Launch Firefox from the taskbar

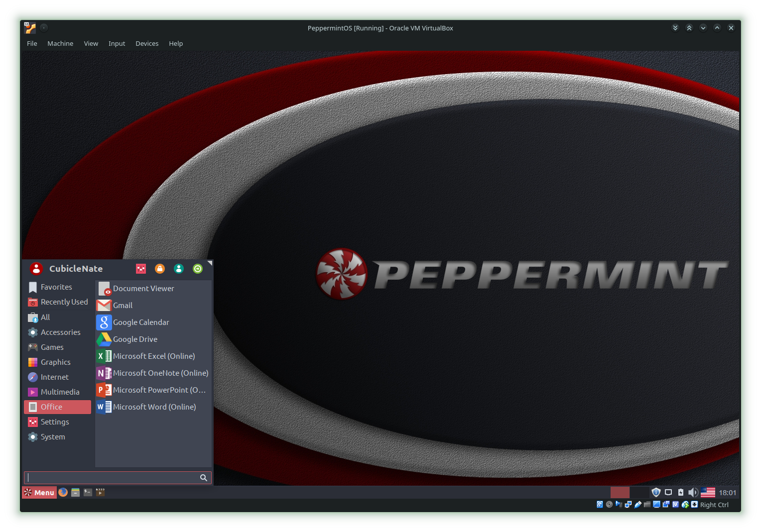click(x=63, y=492)
